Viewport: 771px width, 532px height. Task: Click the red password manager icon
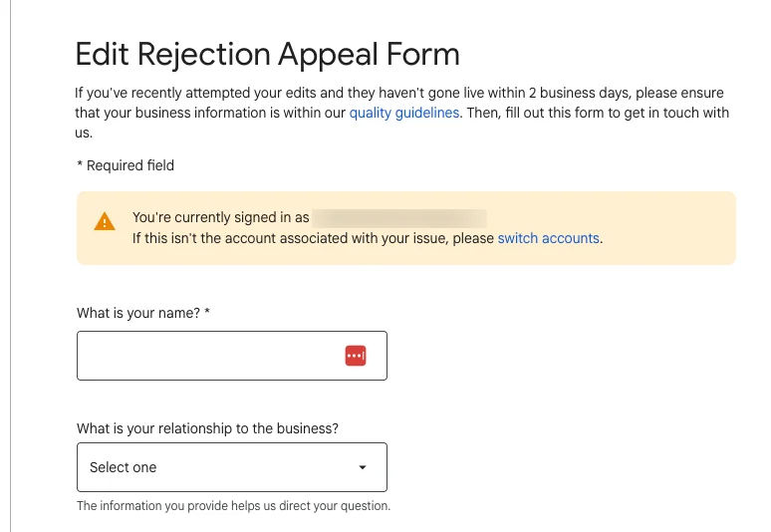pos(356,356)
